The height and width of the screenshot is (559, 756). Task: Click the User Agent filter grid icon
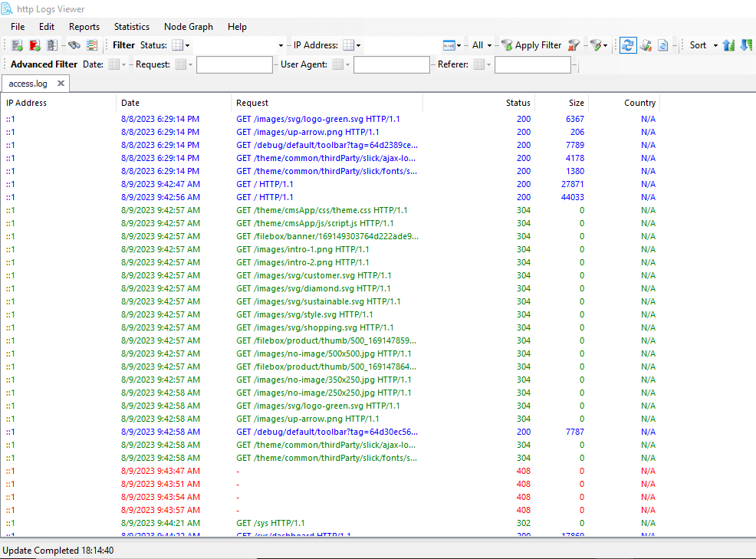click(338, 64)
